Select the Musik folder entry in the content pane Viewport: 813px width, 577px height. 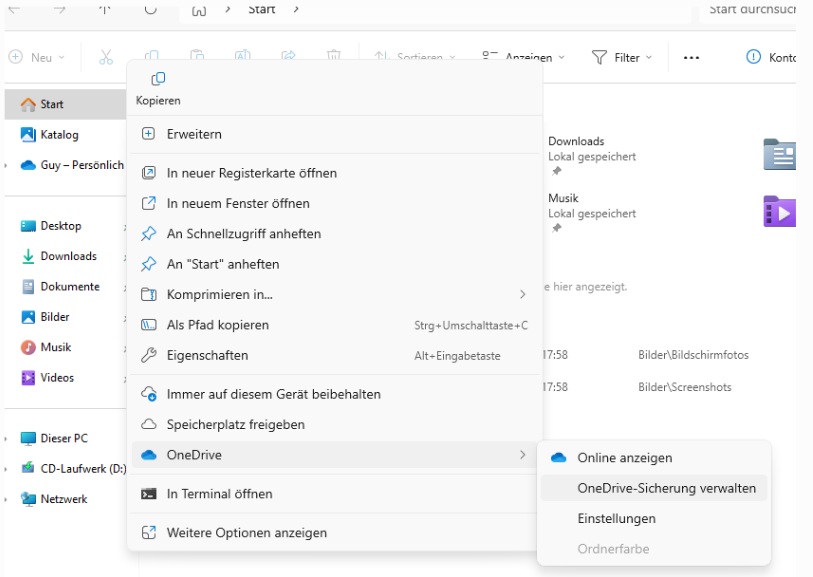[592, 212]
